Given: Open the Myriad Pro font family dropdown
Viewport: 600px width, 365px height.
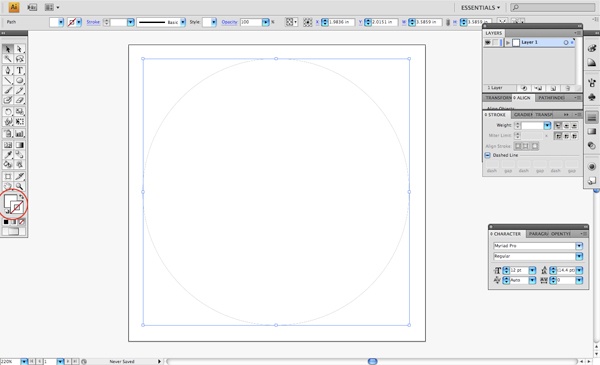Looking at the screenshot, I should 579,246.
